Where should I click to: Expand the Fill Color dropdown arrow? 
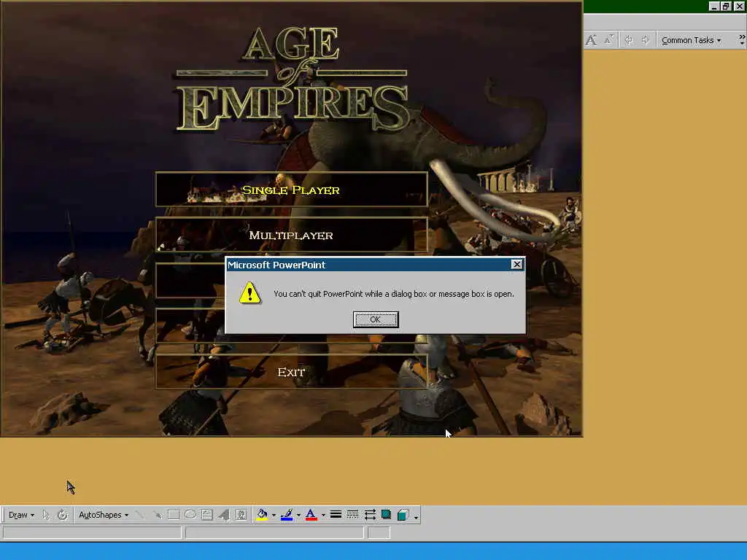point(274,515)
